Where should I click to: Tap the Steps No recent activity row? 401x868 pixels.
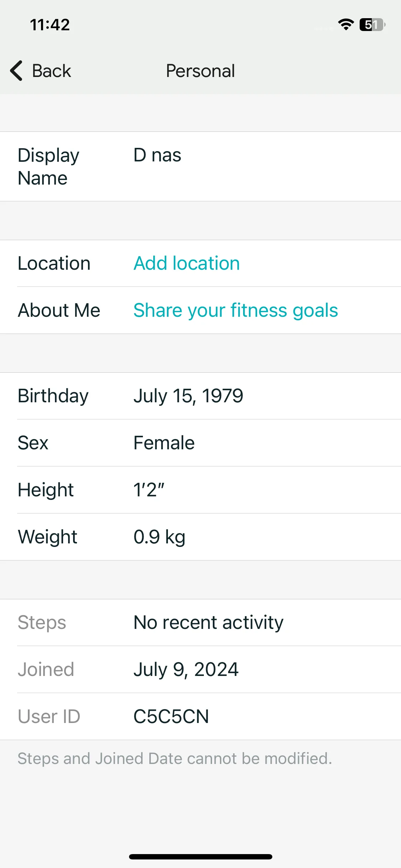[x=200, y=622]
